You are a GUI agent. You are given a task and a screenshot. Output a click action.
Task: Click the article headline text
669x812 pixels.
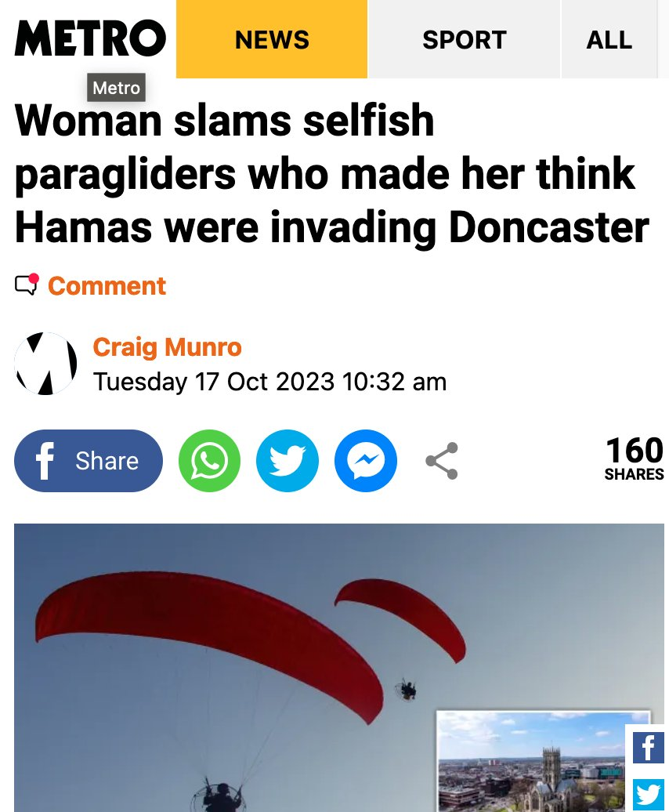[x=331, y=173]
